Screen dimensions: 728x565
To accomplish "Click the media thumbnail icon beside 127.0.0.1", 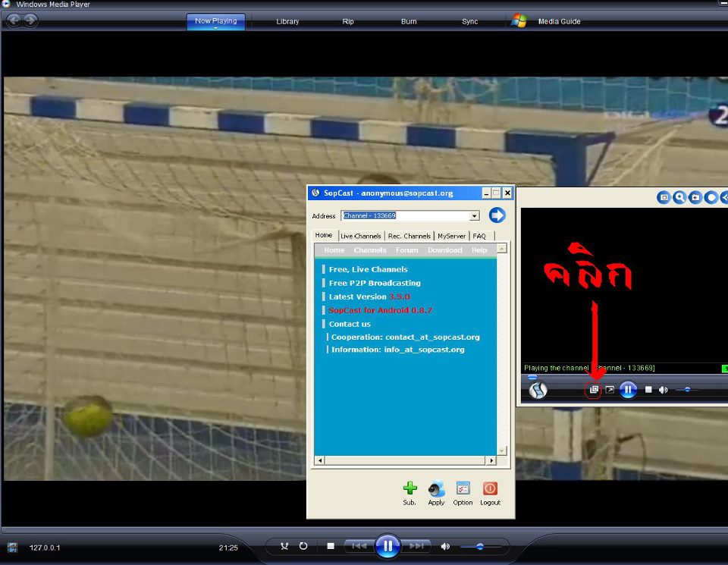I will (x=13, y=548).
